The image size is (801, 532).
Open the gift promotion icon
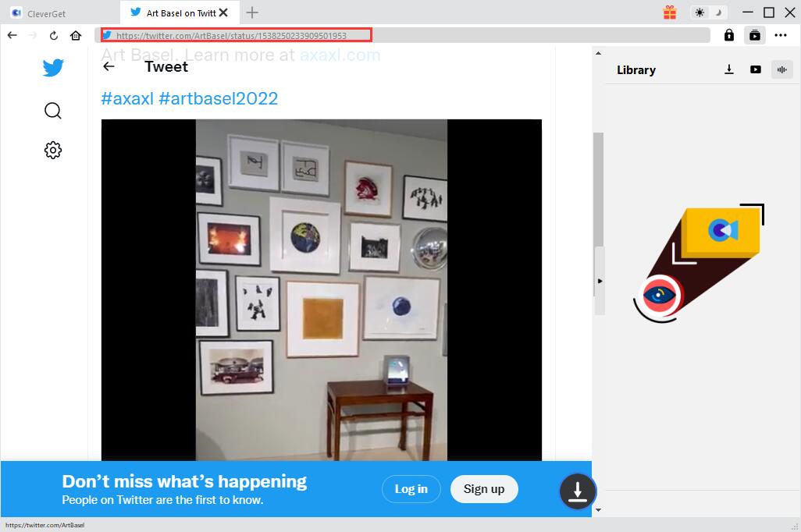coord(670,12)
